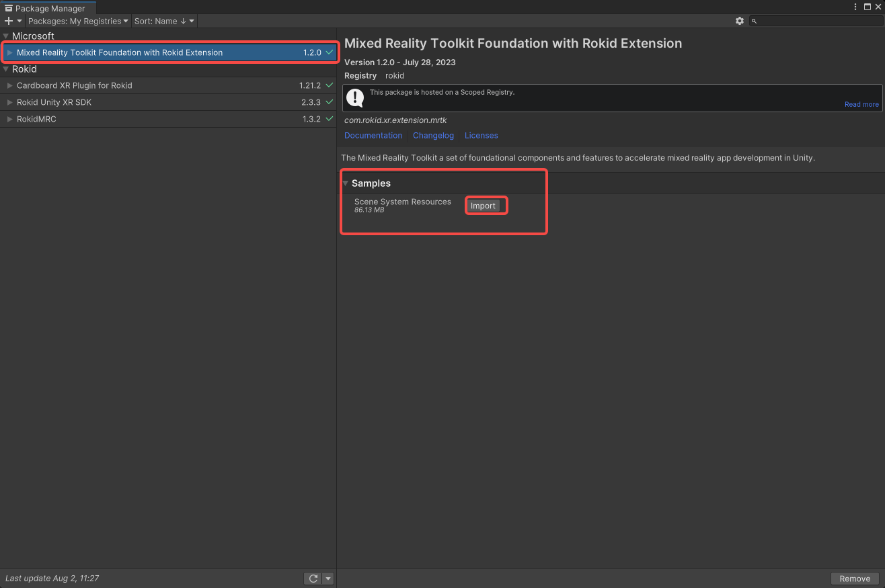This screenshot has width=885, height=588.
Task: Select Mixed Reality Toolkit Foundation with Rokid Extension
Action: (168, 52)
